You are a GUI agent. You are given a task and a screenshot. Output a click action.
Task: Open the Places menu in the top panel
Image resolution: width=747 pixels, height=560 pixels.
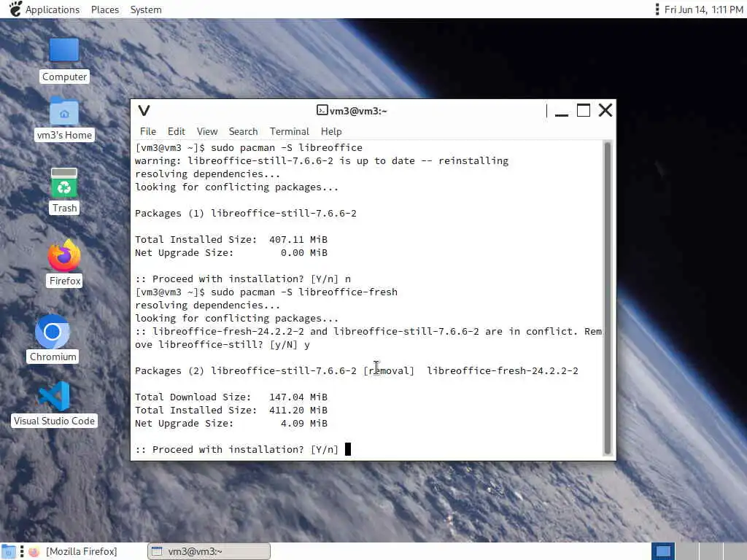tap(105, 9)
